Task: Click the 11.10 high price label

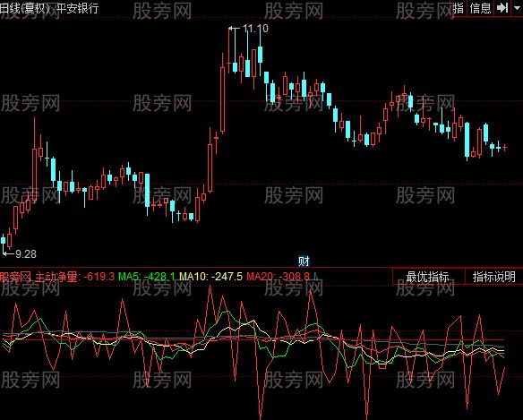Action: 255,29
